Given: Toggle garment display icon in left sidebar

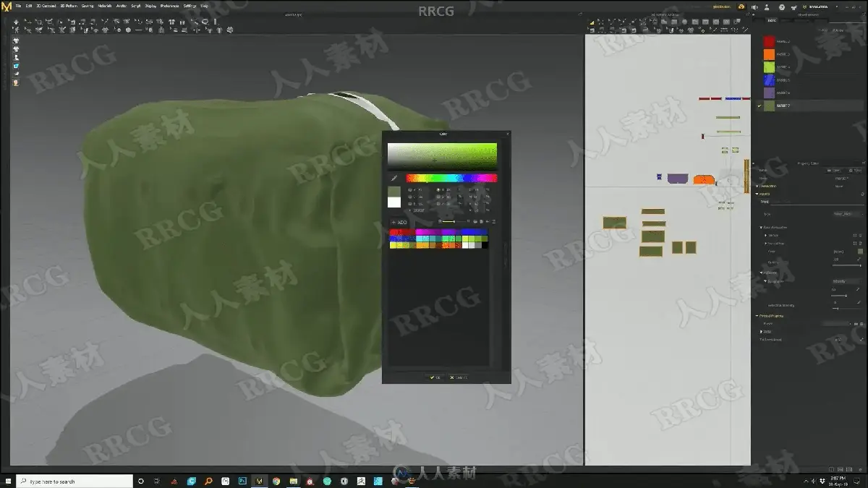Looking at the screenshot, I should 16,41.
